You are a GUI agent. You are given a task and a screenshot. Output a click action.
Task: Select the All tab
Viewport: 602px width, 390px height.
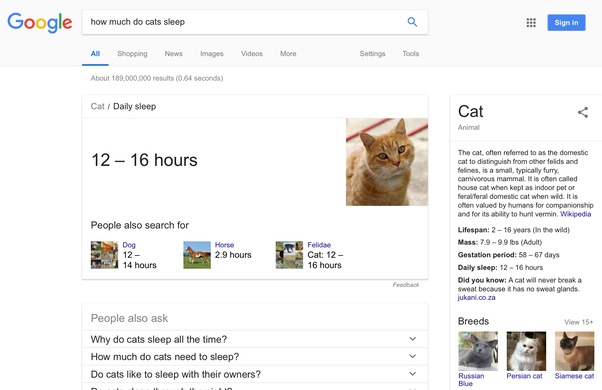(x=95, y=54)
